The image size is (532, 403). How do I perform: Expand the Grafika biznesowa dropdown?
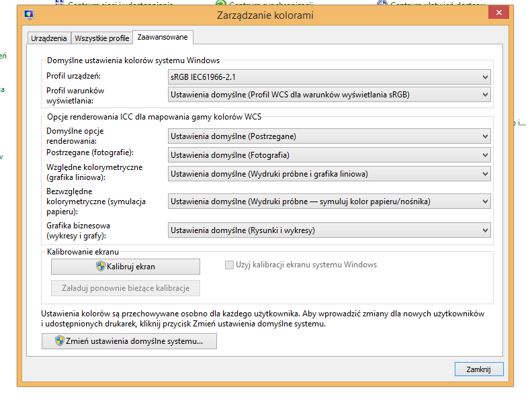point(329,230)
